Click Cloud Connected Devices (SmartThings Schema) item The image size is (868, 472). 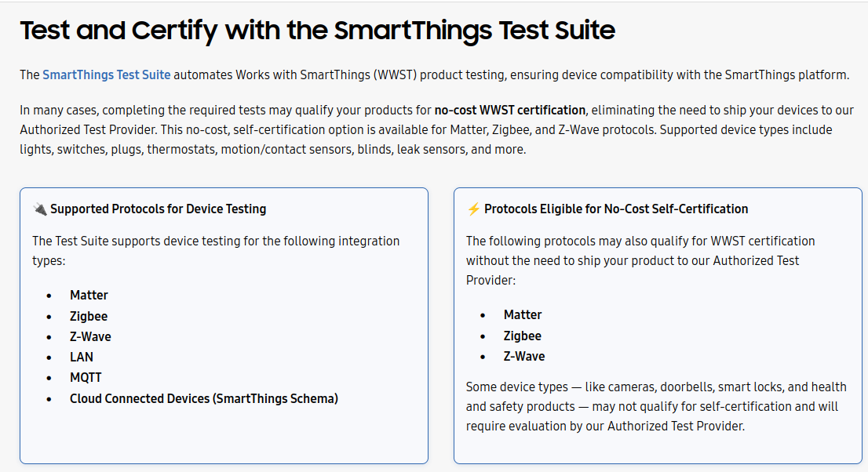tap(204, 398)
